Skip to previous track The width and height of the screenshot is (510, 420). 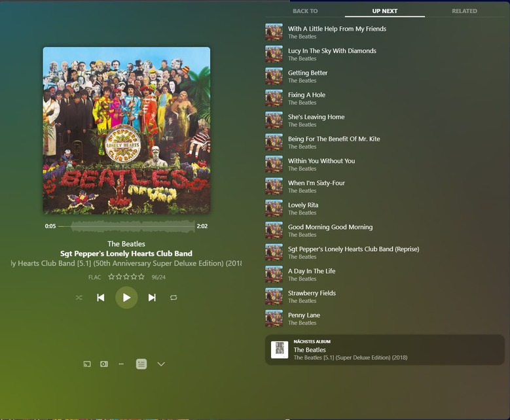click(101, 298)
